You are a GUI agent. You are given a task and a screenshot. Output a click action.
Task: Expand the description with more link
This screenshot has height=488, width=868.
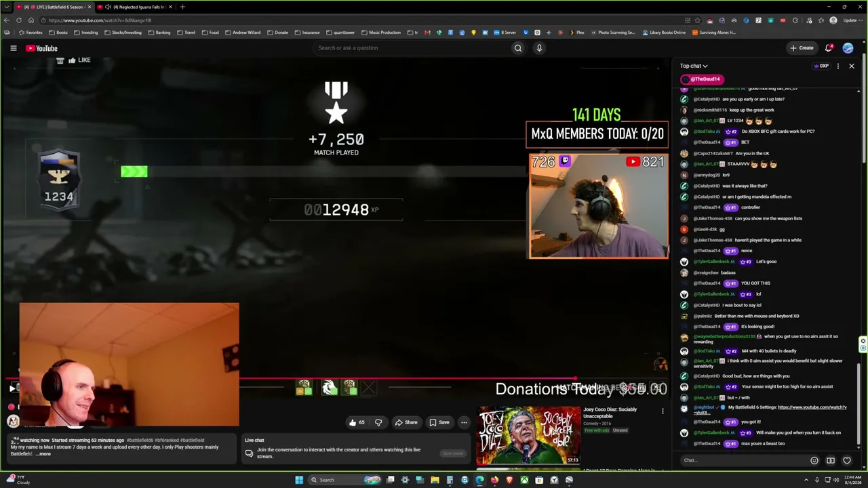click(43, 453)
